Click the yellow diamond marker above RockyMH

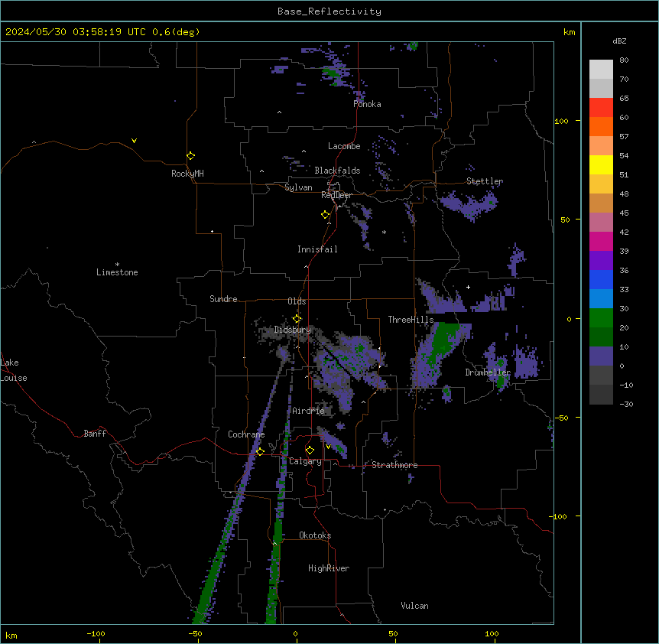pos(190,156)
